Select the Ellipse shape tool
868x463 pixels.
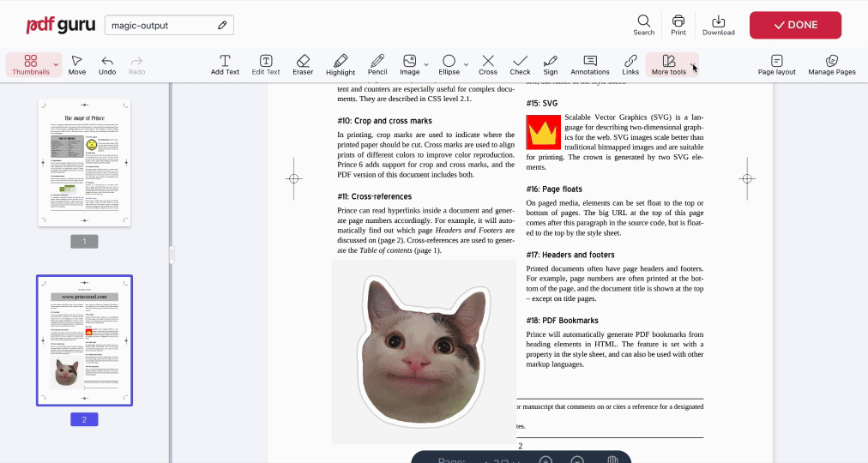449,64
